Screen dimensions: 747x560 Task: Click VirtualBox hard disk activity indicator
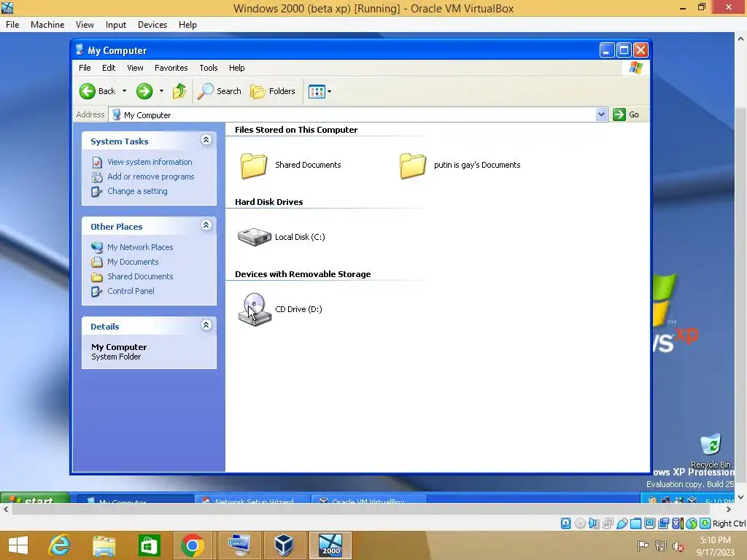tap(565, 524)
